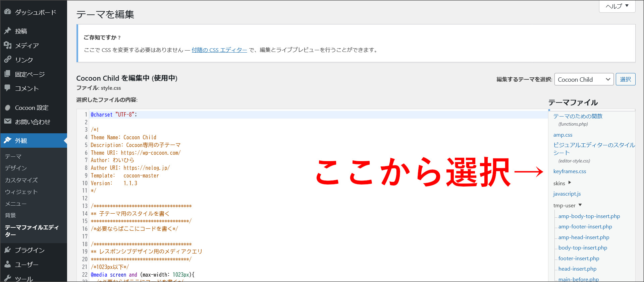The width and height of the screenshot is (644, 282).
Task: Click line number 16 in gutter
Action: pyautogui.click(x=85, y=229)
